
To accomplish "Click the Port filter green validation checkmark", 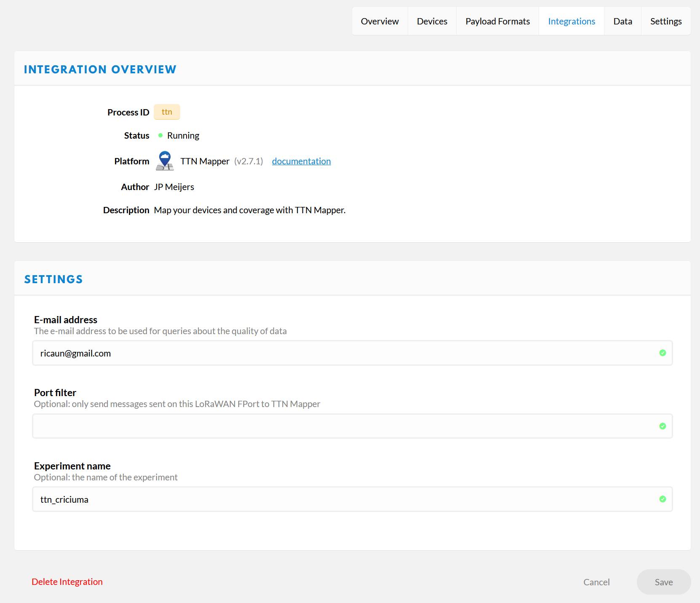I will pos(663,426).
